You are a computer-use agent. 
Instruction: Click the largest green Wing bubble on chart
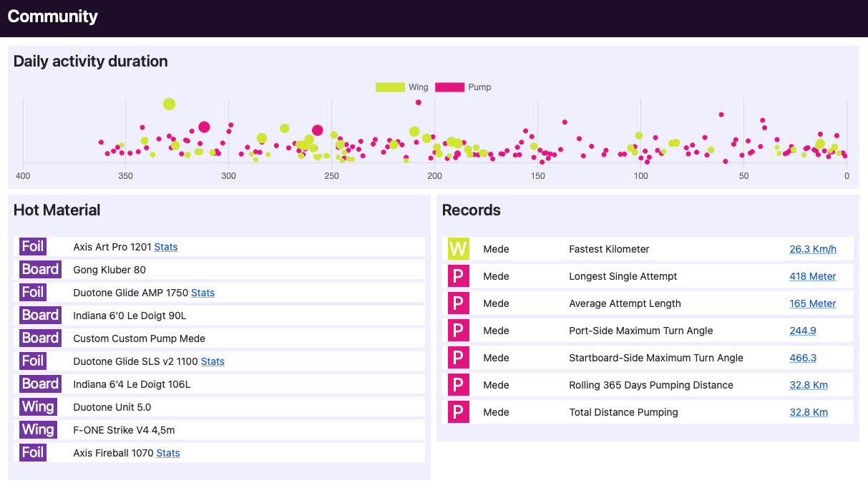(x=169, y=104)
